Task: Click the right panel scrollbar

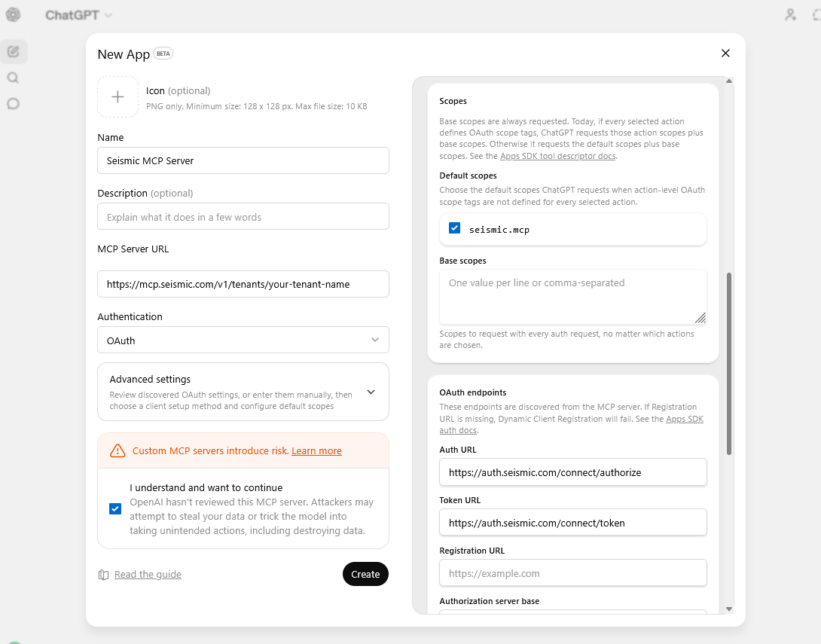Action: click(x=728, y=354)
